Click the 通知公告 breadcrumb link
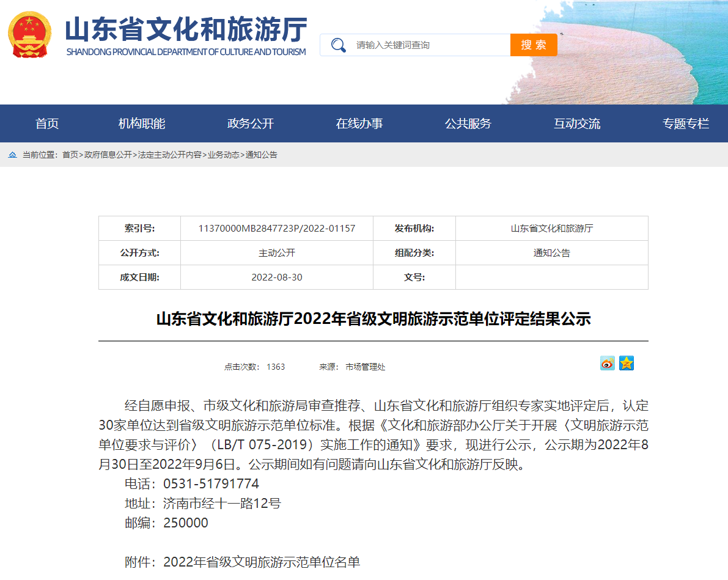The width and height of the screenshot is (728, 580). pyautogui.click(x=262, y=155)
